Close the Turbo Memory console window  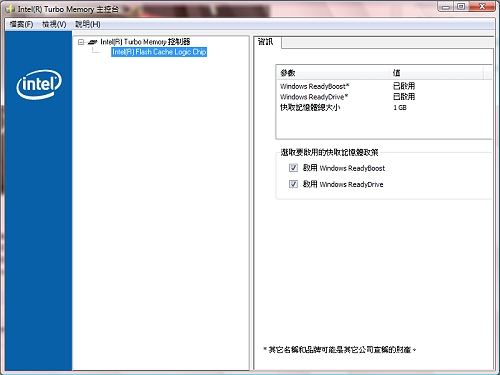click(x=482, y=6)
